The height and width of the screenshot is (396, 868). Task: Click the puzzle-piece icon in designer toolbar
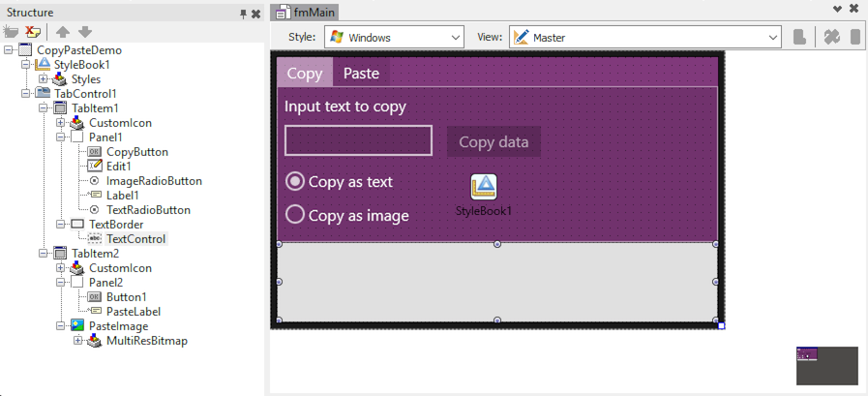click(x=831, y=37)
